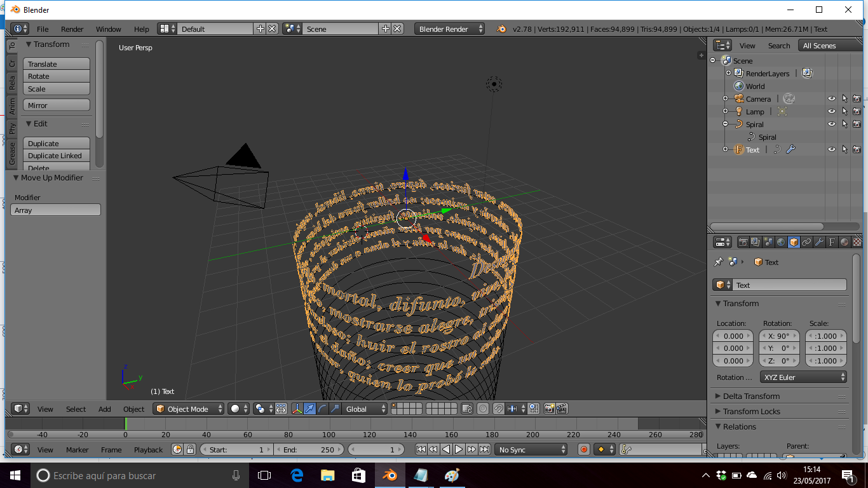Jump to the first frame of timeline
The height and width of the screenshot is (488, 868).
[x=421, y=449]
